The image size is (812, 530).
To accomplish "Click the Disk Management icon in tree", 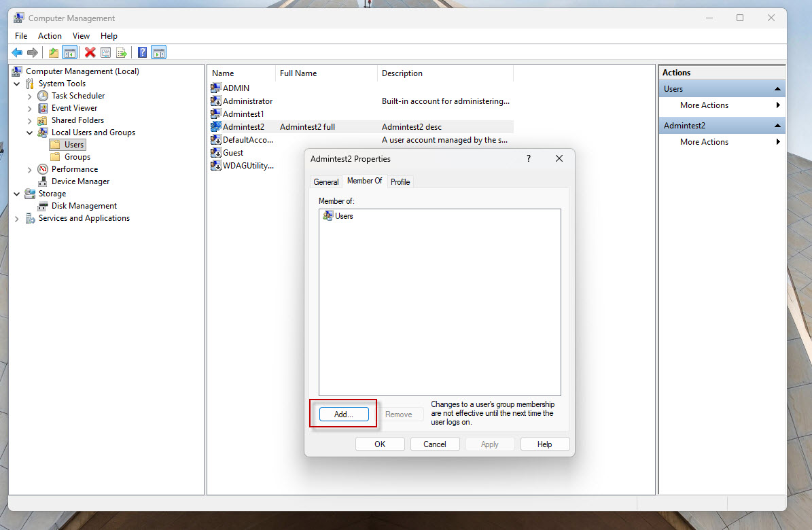I will [43, 206].
